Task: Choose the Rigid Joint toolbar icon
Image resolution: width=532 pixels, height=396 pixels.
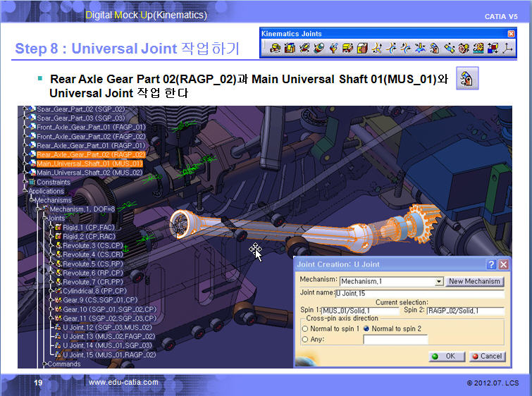Action: 362,49
